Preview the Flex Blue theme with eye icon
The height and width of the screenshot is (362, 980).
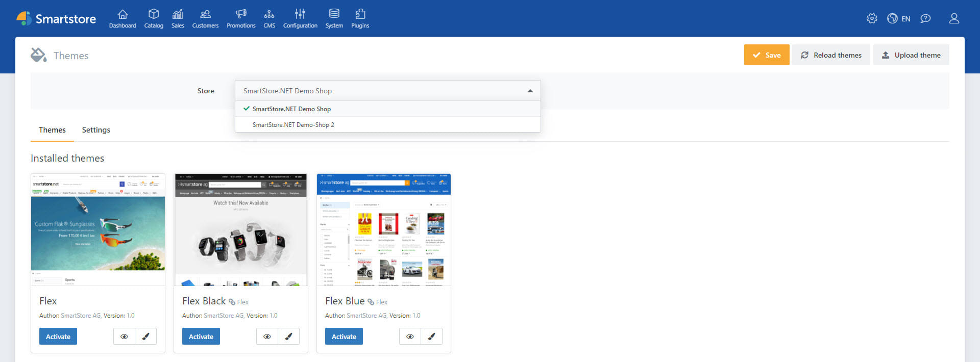click(x=410, y=337)
